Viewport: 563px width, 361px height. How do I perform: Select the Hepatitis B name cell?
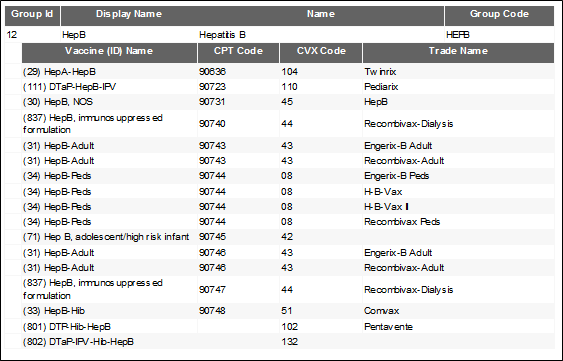point(222,35)
